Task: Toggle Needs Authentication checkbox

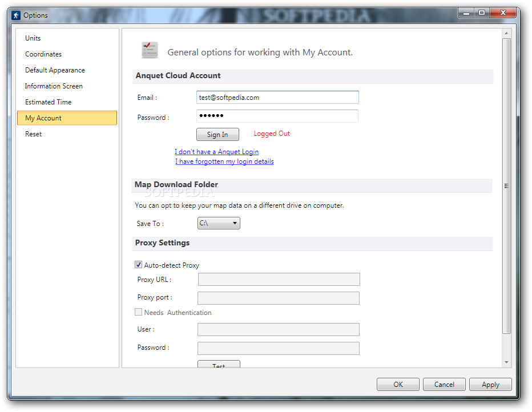Action: (139, 312)
